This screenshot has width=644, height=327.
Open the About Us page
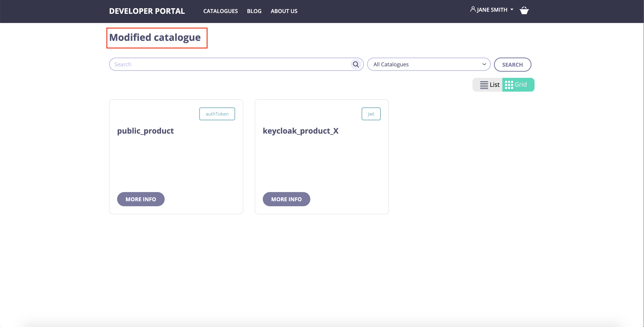[284, 11]
